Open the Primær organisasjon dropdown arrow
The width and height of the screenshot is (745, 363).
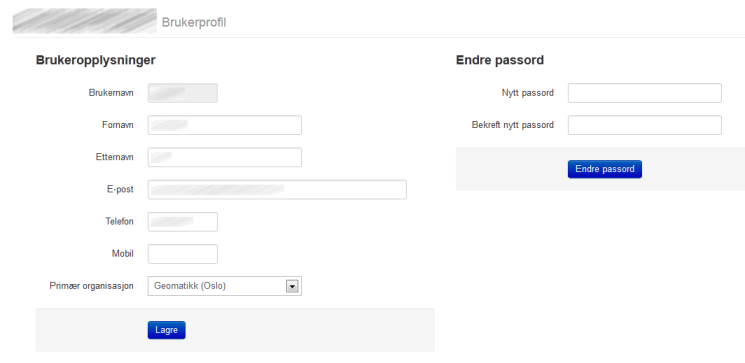(x=292, y=286)
